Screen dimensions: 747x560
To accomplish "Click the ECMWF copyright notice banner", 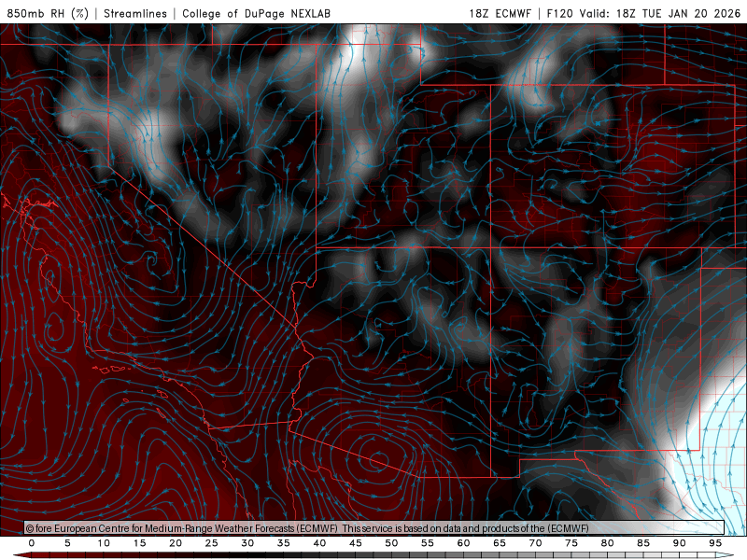I will (374, 528).
